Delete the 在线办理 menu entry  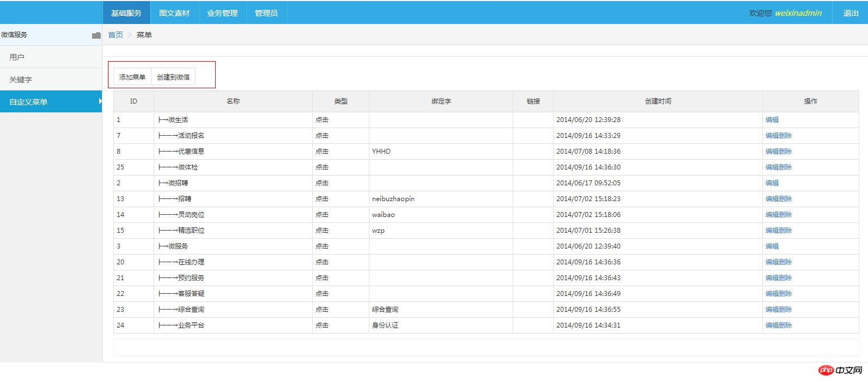coord(785,262)
